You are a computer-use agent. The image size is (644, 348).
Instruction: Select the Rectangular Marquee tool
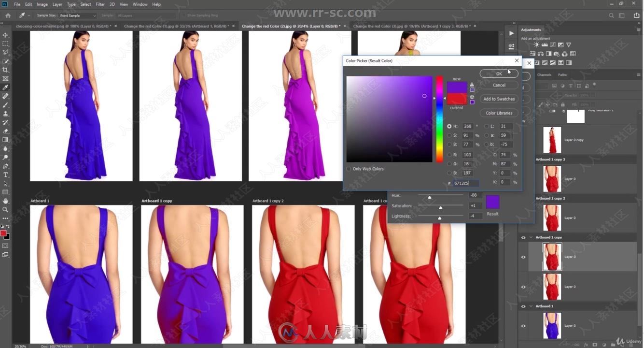tap(5, 44)
